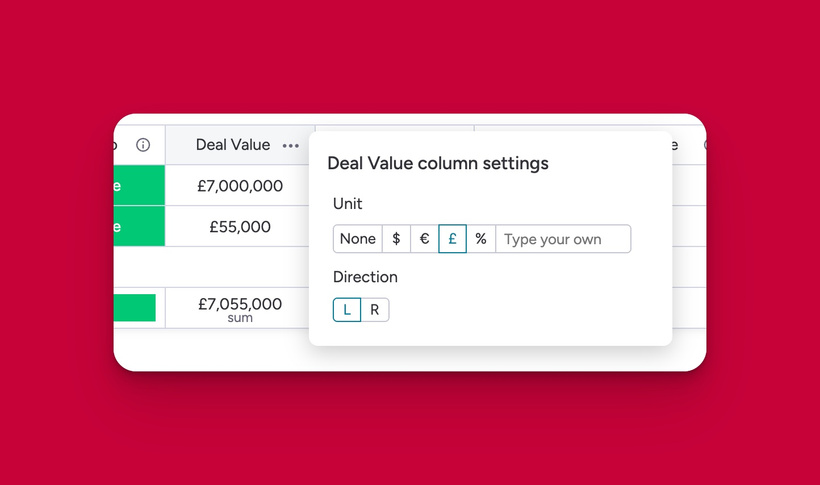Open the Deal Value column three-dots menu
This screenshot has height=485, width=820.
pos(291,146)
